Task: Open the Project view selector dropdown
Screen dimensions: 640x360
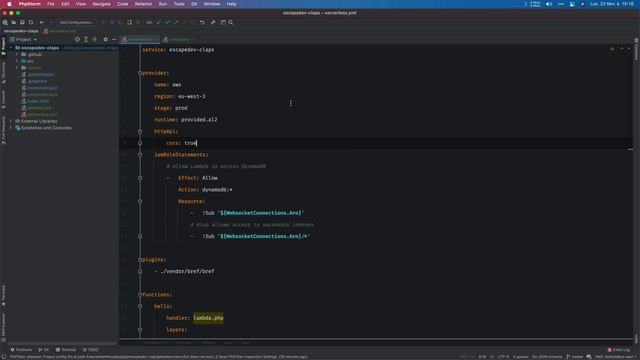Action: 23,40
